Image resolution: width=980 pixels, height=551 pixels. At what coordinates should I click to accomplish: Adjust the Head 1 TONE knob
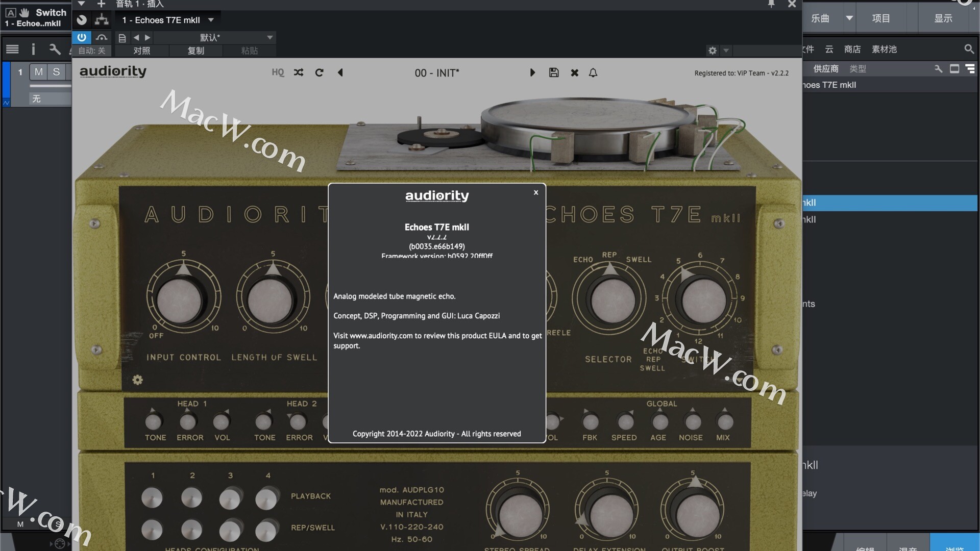(x=154, y=421)
